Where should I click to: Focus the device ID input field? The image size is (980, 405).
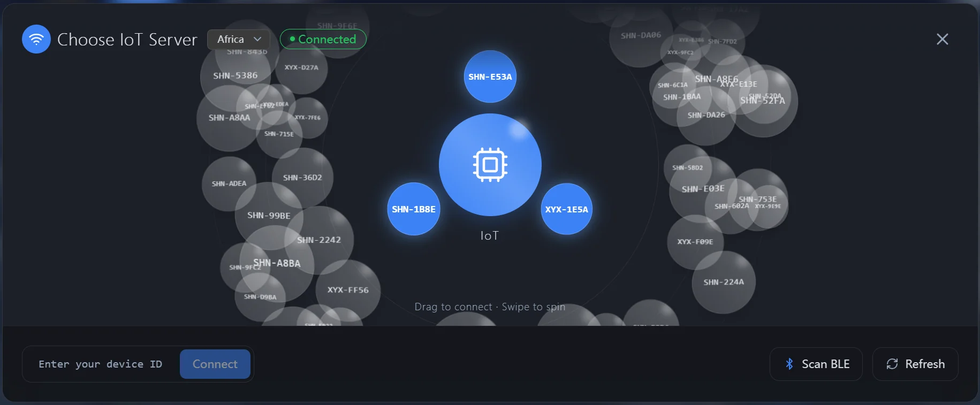pos(101,364)
